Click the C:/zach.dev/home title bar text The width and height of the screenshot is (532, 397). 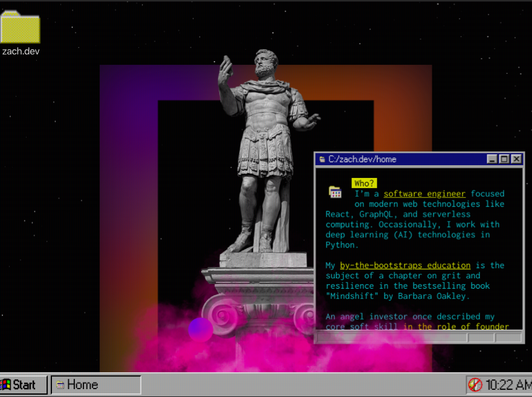[362, 159]
